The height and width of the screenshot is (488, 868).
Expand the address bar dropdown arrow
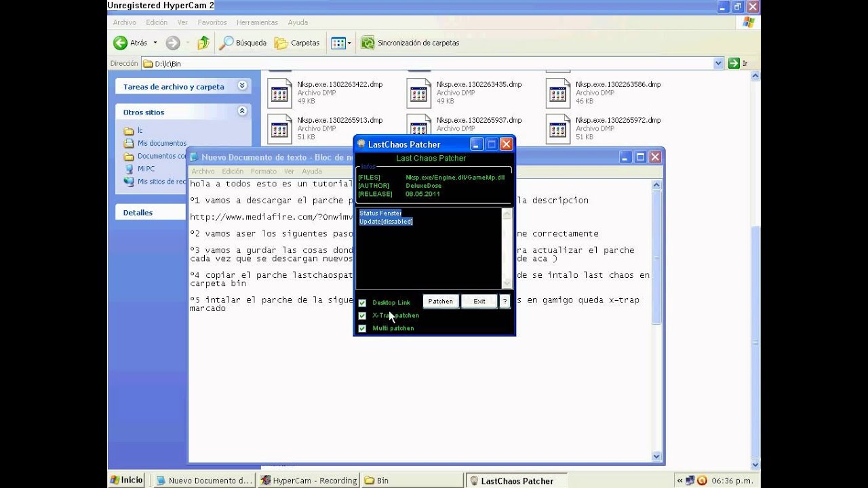(719, 63)
